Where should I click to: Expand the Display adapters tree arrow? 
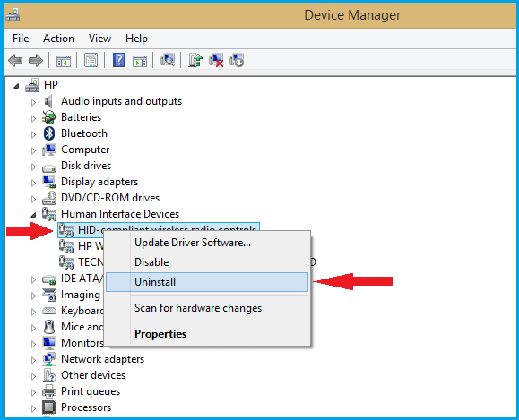click(x=33, y=183)
